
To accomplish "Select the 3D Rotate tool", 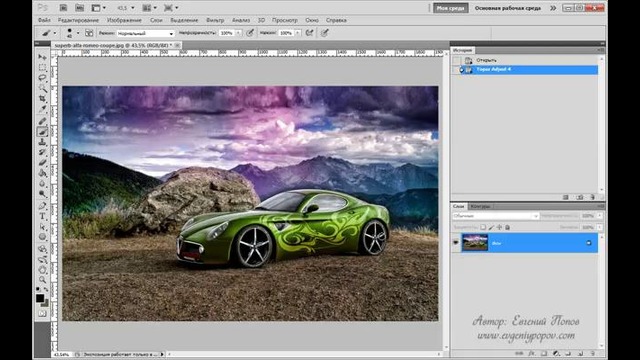I will [x=42, y=249].
